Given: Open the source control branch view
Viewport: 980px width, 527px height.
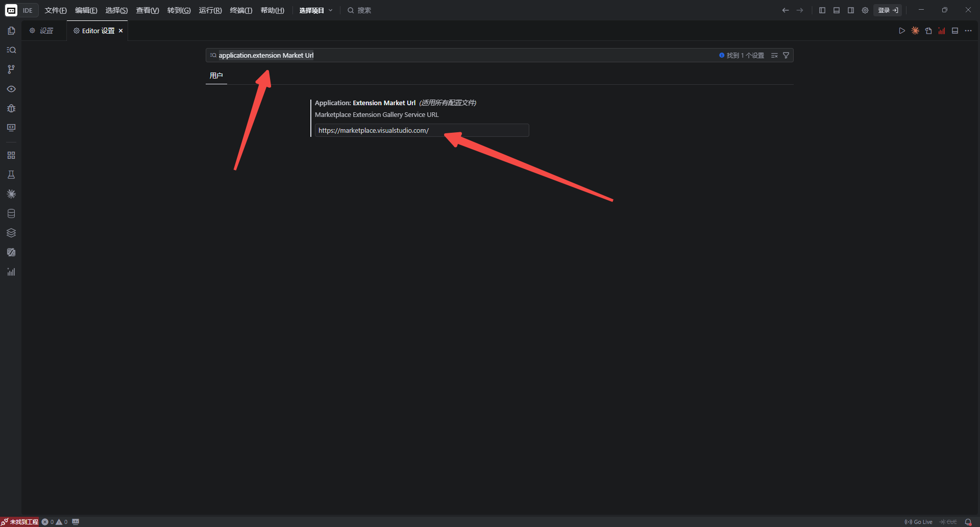Looking at the screenshot, I should (11, 69).
